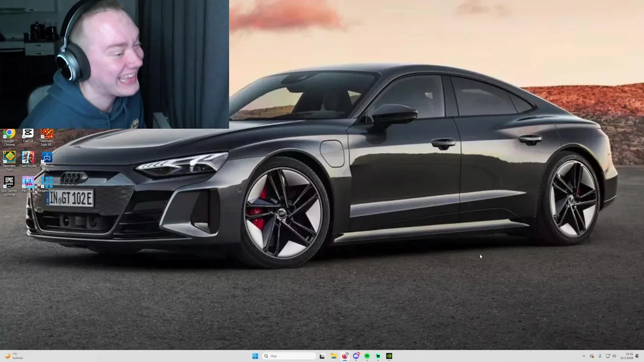Screen dimensions: 644x362
Task: Select the Geometry Dash shortcut with green icon
Action: [9, 161]
